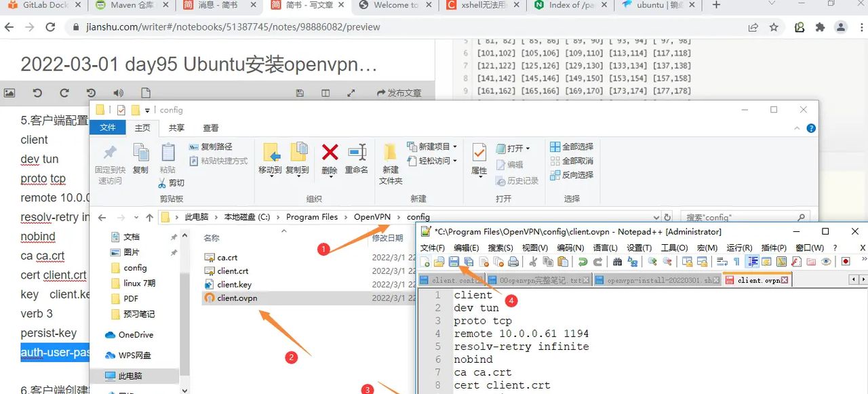The image size is (868, 394).
Task: Bookmark the page with the star icon
Action: coord(772,28)
